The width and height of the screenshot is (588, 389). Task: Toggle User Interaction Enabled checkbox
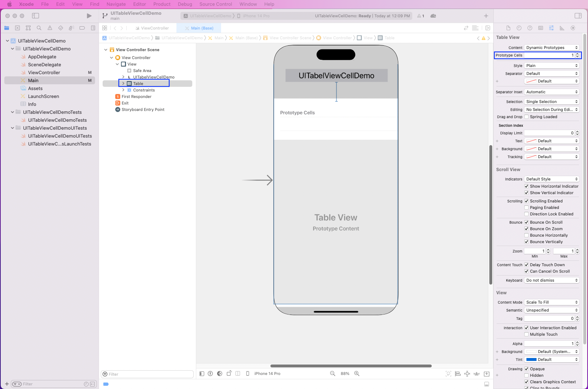(x=526, y=328)
